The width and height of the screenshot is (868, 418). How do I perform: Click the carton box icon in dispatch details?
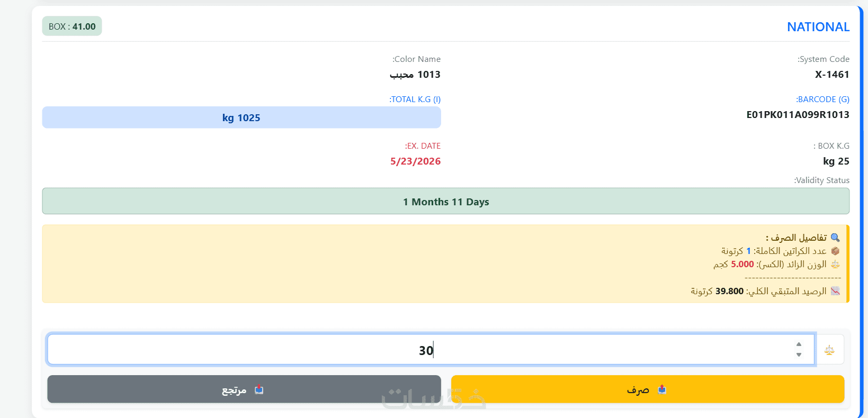tap(835, 251)
